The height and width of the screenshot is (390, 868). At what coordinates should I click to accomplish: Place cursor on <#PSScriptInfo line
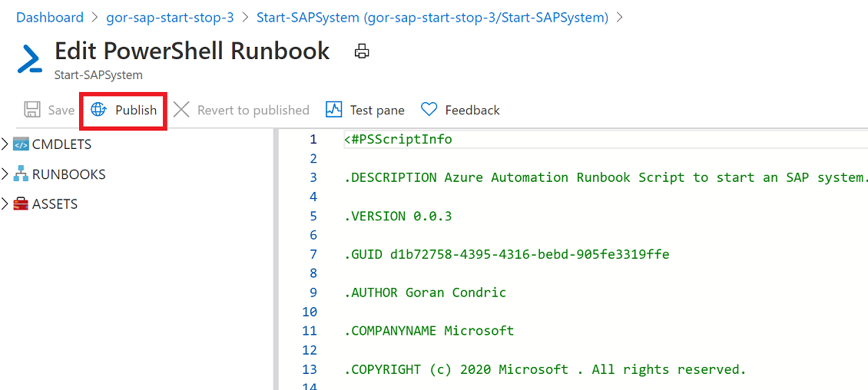click(x=397, y=140)
